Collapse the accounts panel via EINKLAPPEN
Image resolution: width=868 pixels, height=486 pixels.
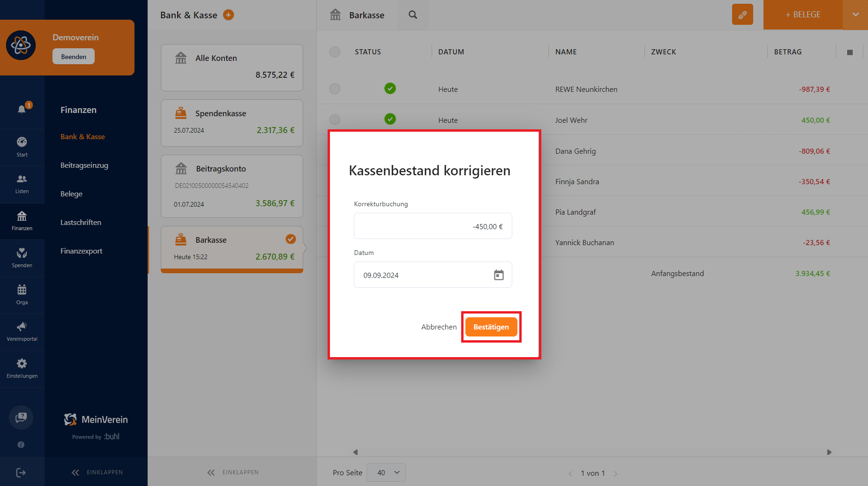point(233,472)
